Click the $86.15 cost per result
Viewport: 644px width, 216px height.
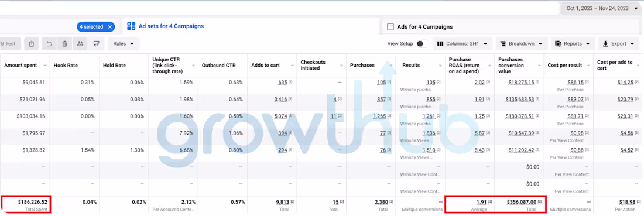[x=576, y=82]
